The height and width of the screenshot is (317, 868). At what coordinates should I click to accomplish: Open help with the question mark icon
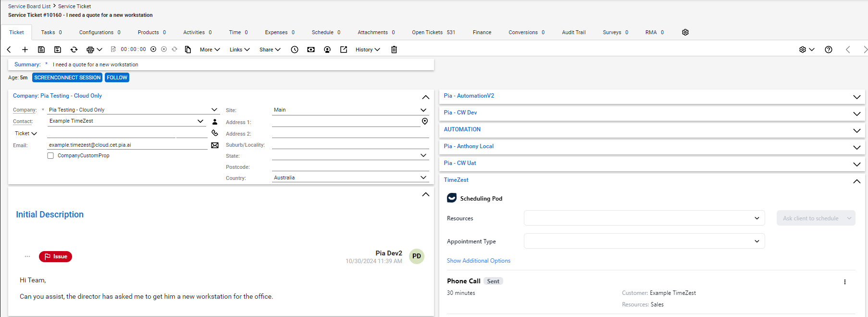click(829, 50)
